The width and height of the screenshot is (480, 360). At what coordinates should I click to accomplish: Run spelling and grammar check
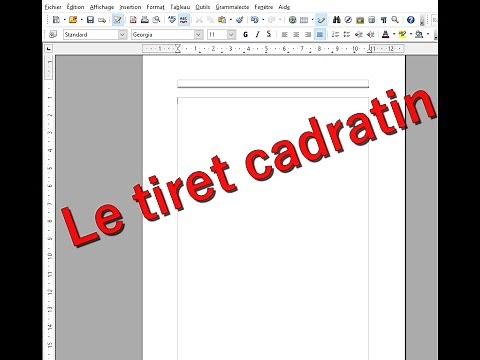(x=172, y=20)
